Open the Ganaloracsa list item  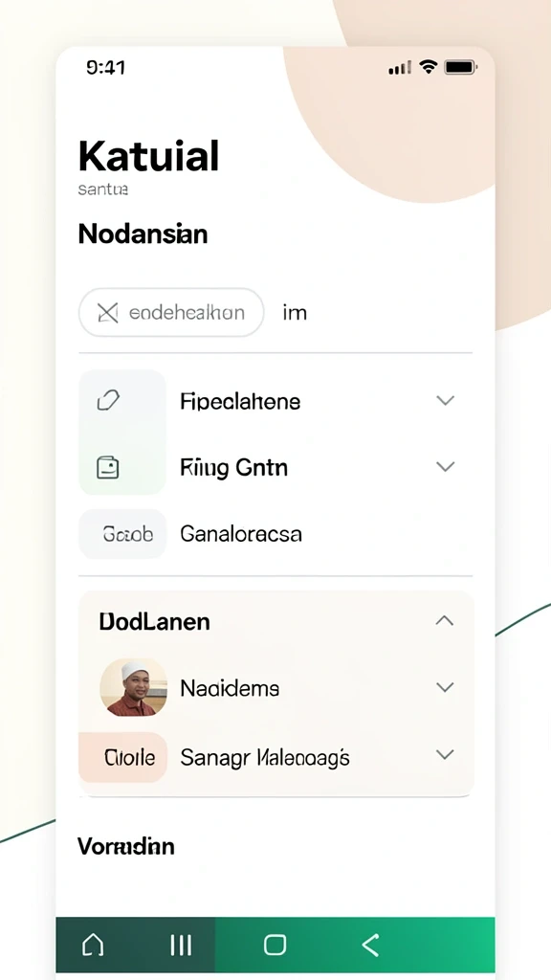click(x=275, y=534)
